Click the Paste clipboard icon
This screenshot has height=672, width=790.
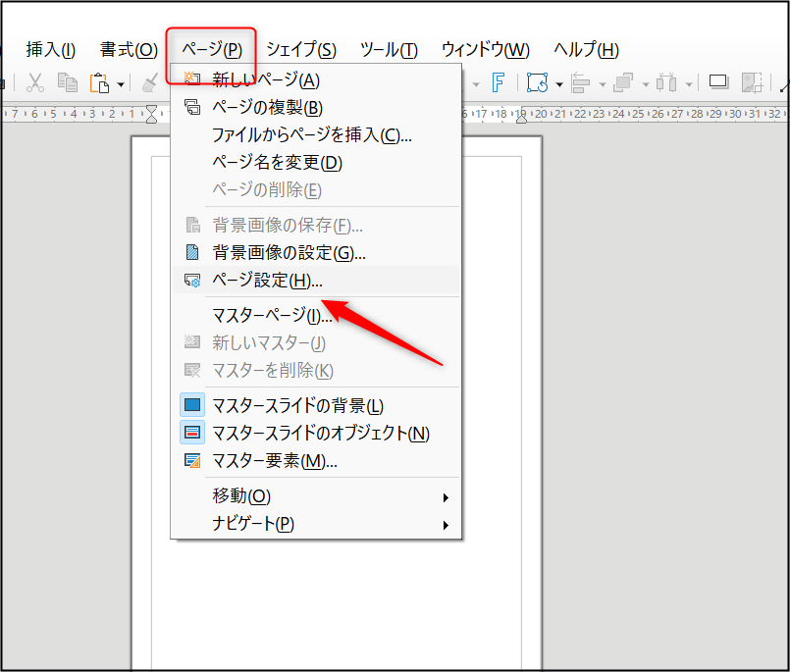click(99, 83)
